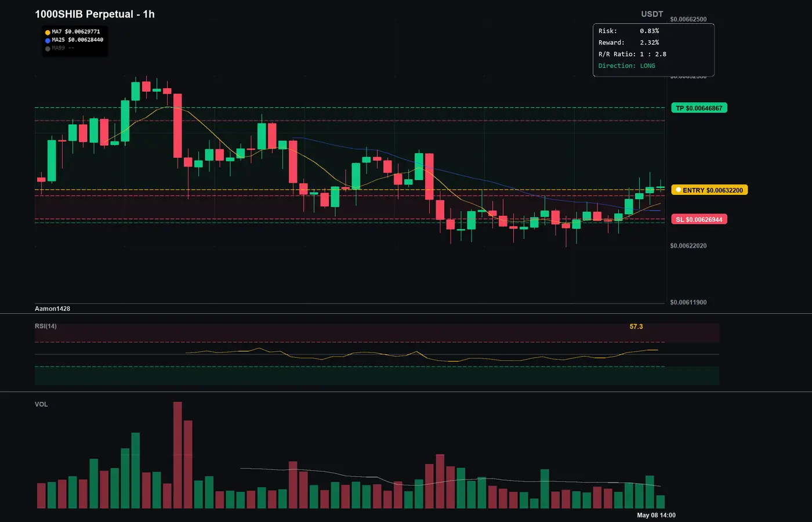Click the $0.00662500 price axis label
812x522 pixels.
point(688,19)
